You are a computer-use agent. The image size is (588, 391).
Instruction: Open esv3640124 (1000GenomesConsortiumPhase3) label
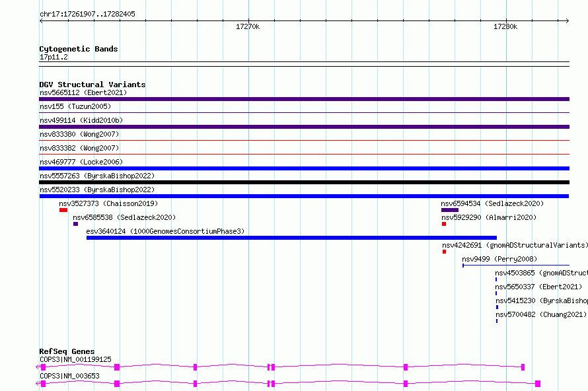click(x=165, y=231)
